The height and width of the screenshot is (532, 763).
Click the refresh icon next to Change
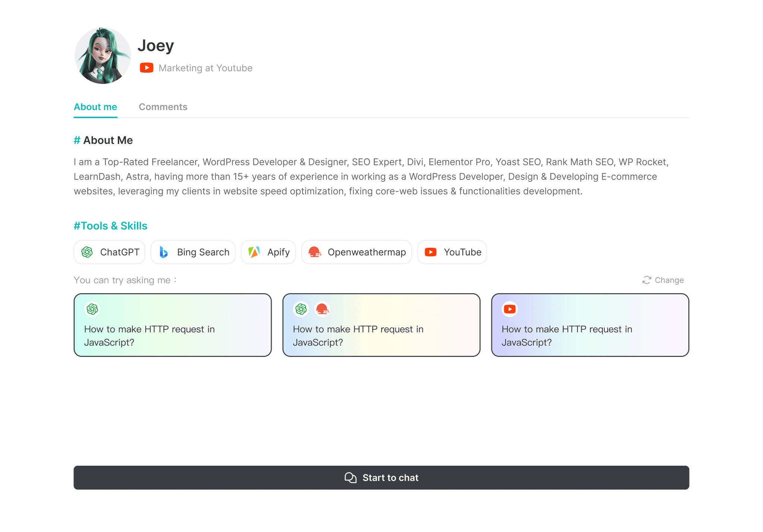pyautogui.click(x=647, y=280)
